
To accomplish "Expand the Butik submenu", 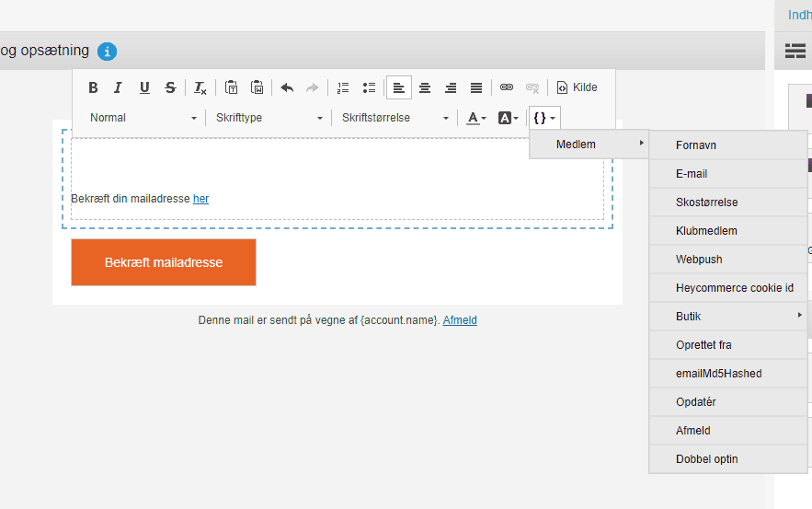I will pos(727,317).
